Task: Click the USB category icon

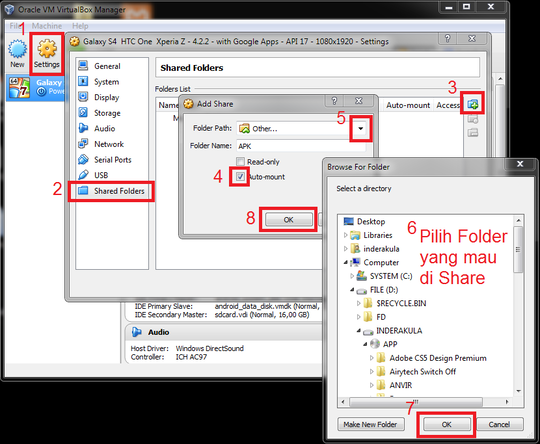Action: pyautogui.click(x=83, y=175)
